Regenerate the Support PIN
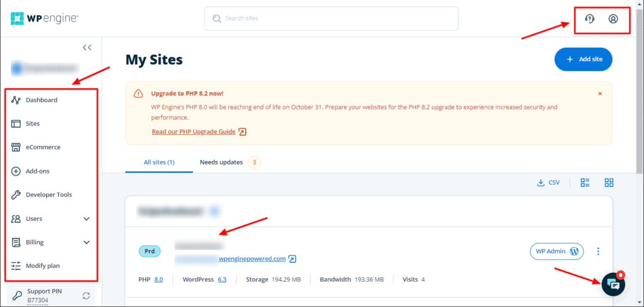This screenshot has height=307, width=644. (x=86, y=296)
